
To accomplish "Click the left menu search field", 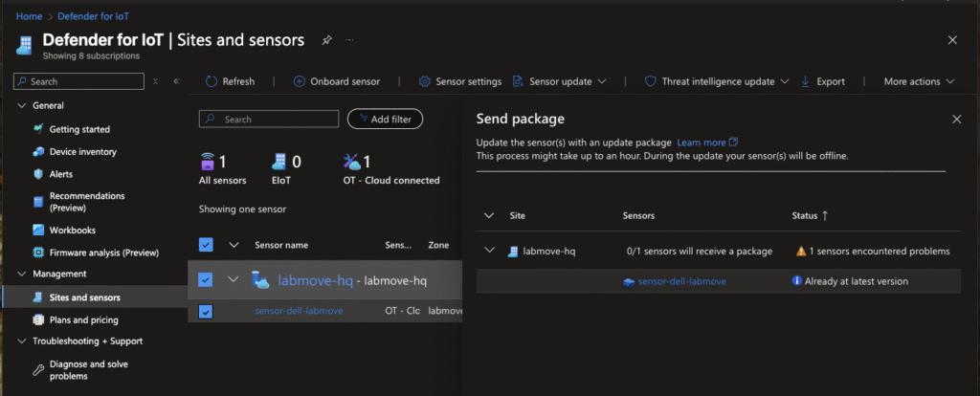I will pyautogui.click(x=78, y=81).
